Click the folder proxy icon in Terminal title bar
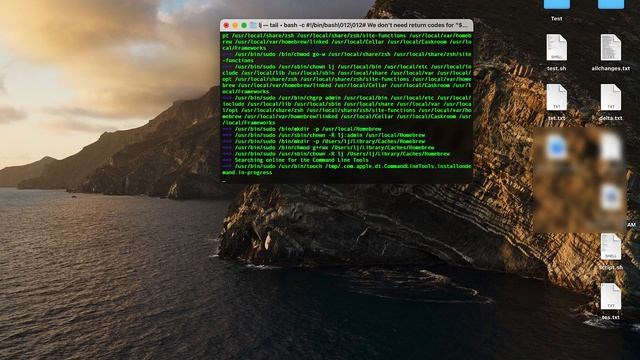This screenshot has height=360, width=640. (253, 25)
